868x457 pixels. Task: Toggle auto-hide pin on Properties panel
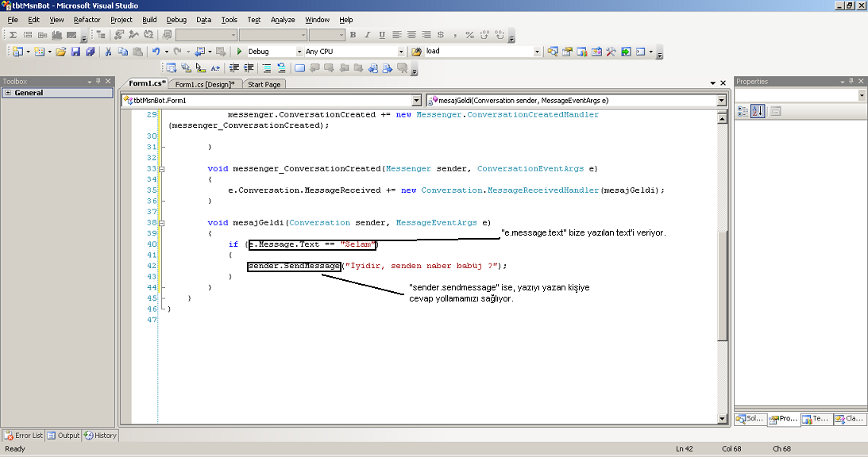pos(851,82)
